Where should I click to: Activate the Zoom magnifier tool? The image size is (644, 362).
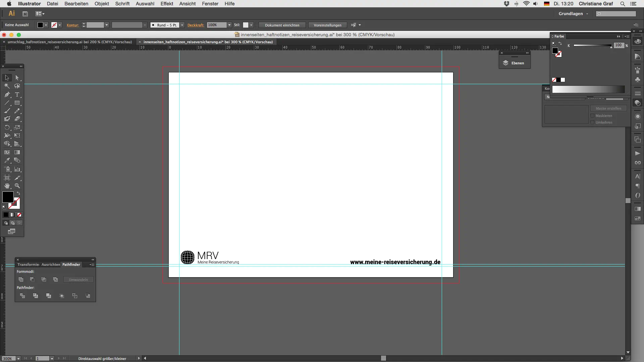tap(17, 186)
